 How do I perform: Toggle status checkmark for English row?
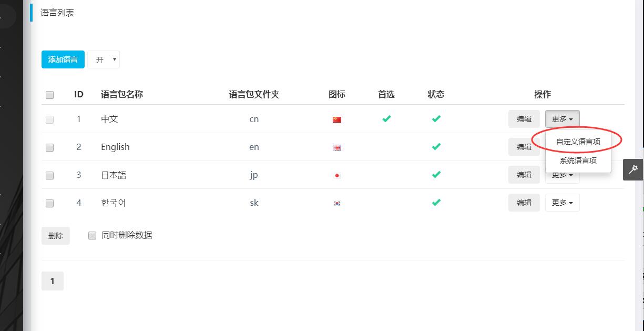click(x=436, y=147)
